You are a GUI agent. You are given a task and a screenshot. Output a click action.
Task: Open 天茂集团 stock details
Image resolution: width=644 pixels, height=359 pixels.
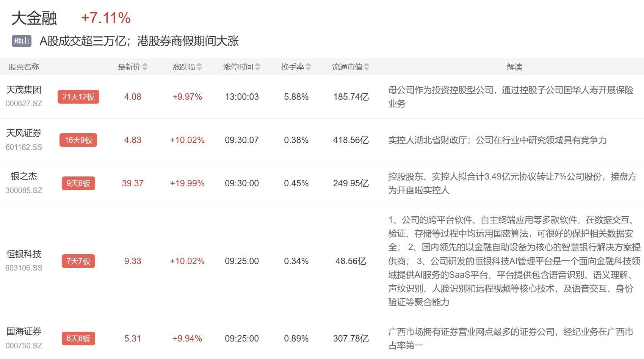(x=24, y=90)
